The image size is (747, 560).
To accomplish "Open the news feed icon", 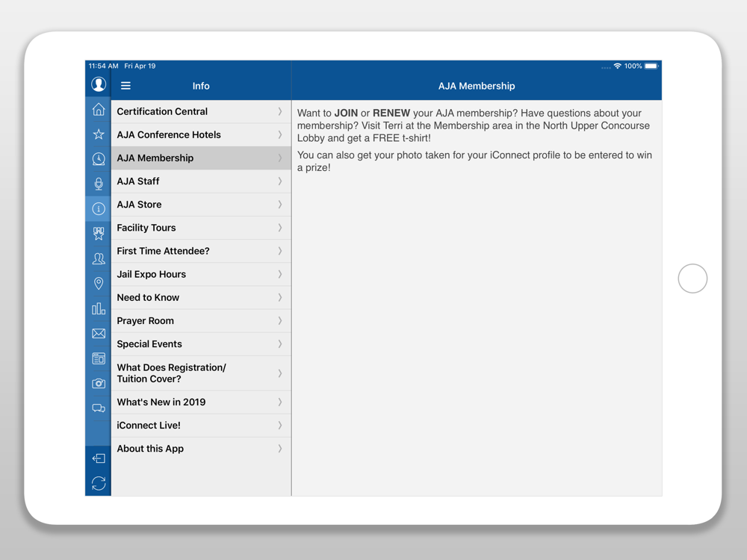I will [99, 358].
